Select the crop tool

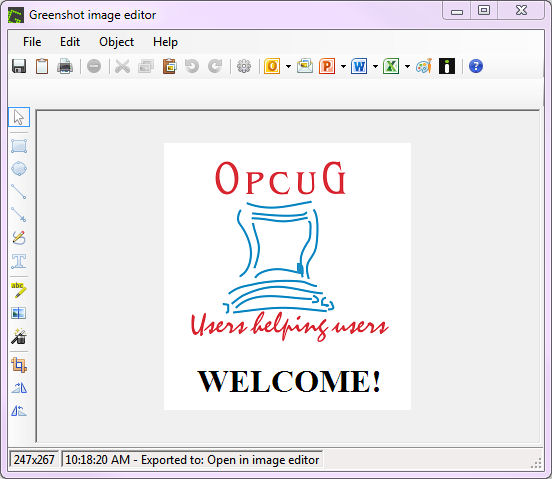[19, 365]
